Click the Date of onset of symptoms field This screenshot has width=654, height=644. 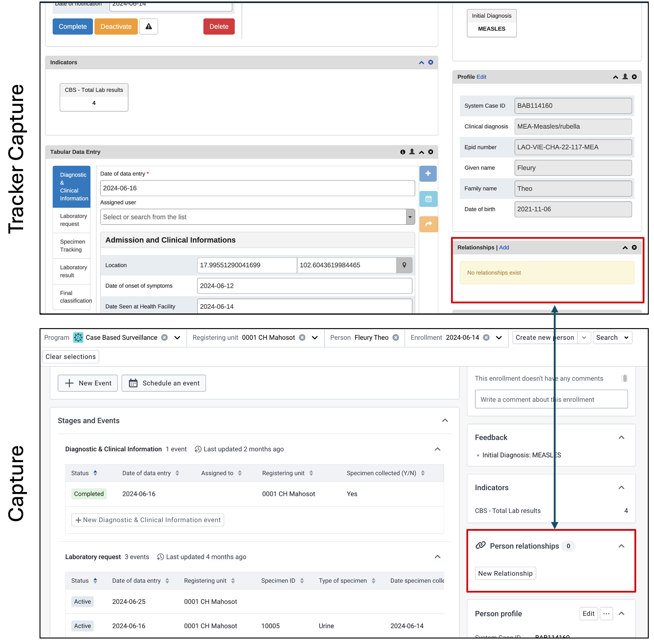click(305, 286)
